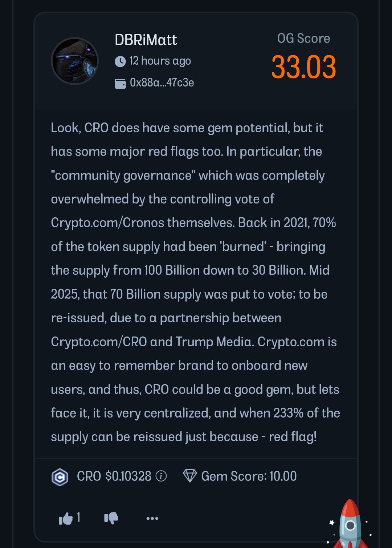The width and height of the screenshot is (392, 548).
Task: Click the 'Gem Score: 10.00' text
Action: click(x=249, y=476)
